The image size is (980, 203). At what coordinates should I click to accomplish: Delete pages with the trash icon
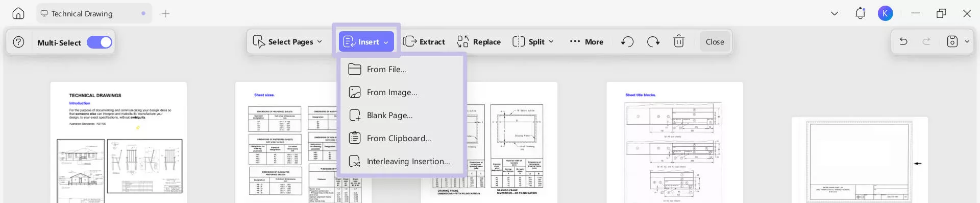click(x=679, y=41)
